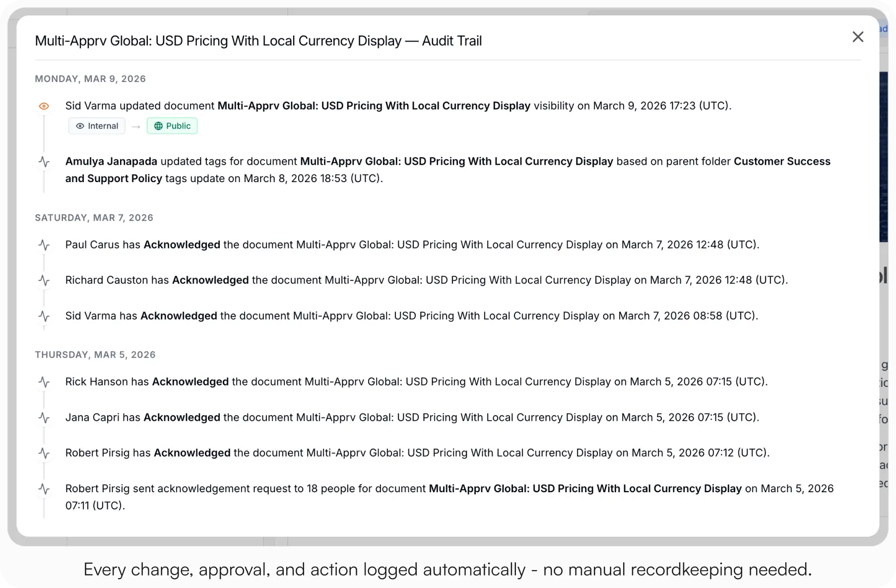This screenshot has width=896, height=588.
Task: Click the Public visibility badge
Action: coord(172,126)
